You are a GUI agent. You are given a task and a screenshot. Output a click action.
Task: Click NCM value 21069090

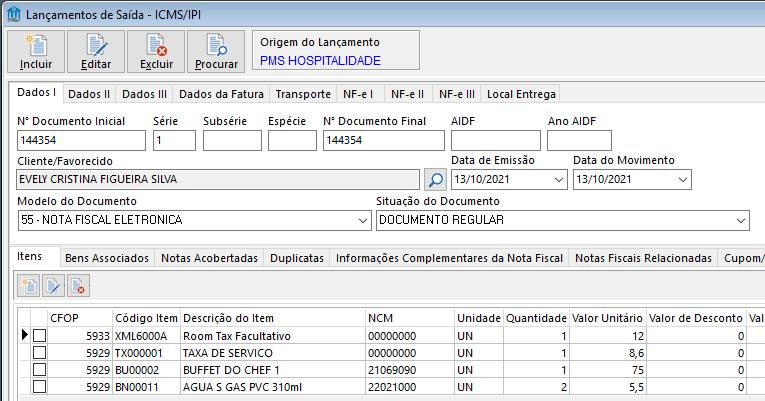coord(410,370)
